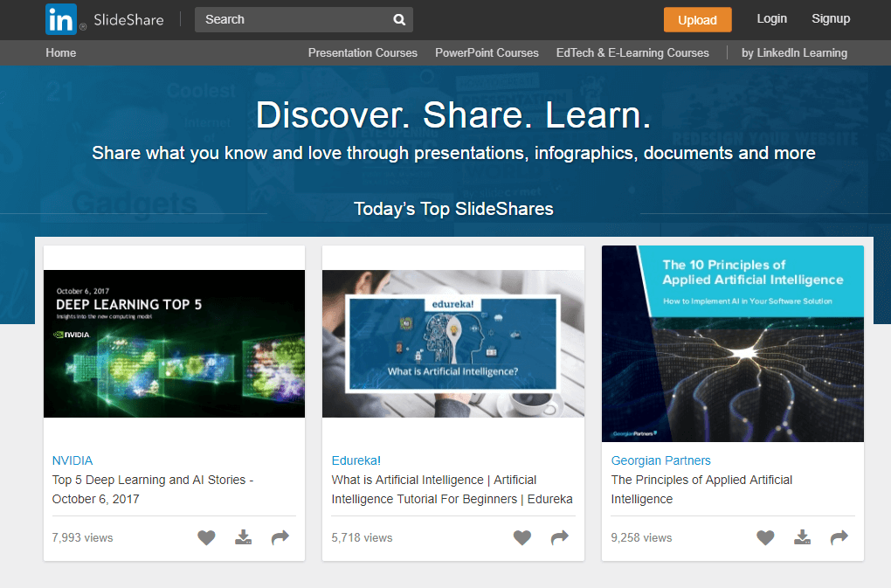
Task: Click the search magnifier icon
Action: (399, 20)
